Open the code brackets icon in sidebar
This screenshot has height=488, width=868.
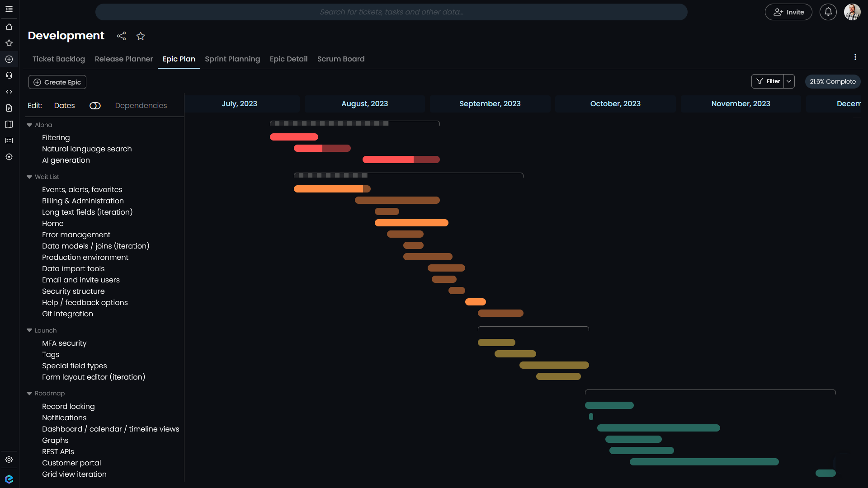pos(9,92)
